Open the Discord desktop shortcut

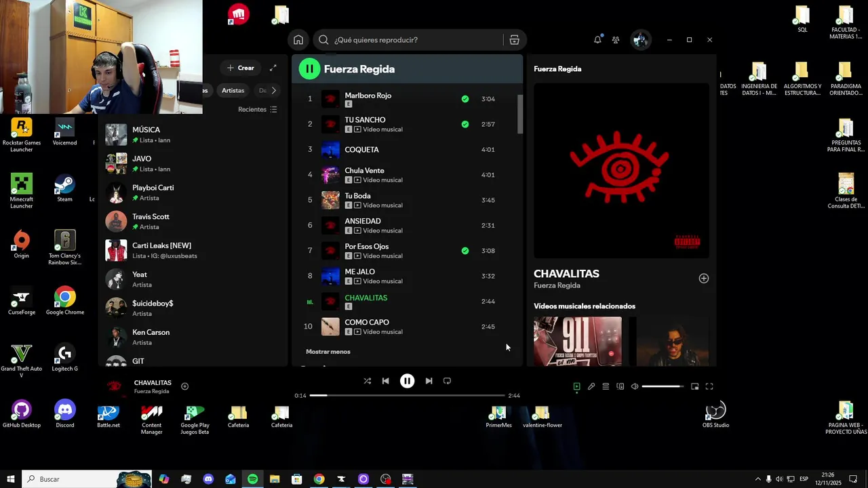tap(65, 415)
